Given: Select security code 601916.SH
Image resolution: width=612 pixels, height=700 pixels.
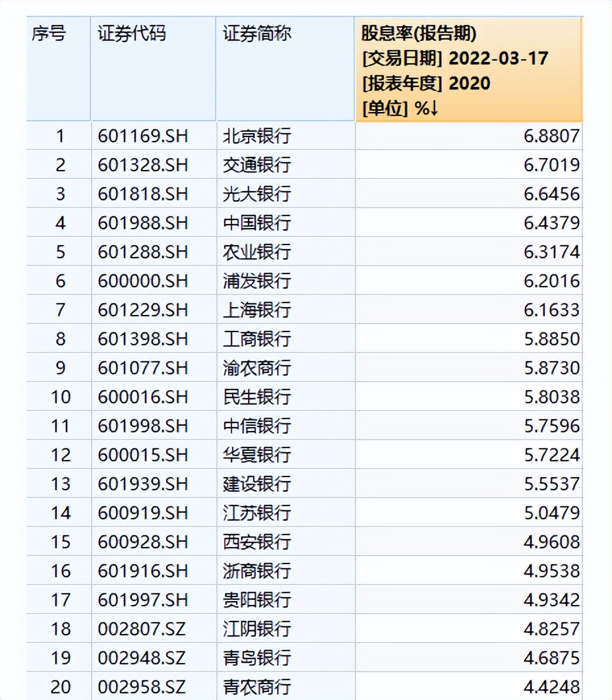Looking at the screenshot, I should 143,571.
